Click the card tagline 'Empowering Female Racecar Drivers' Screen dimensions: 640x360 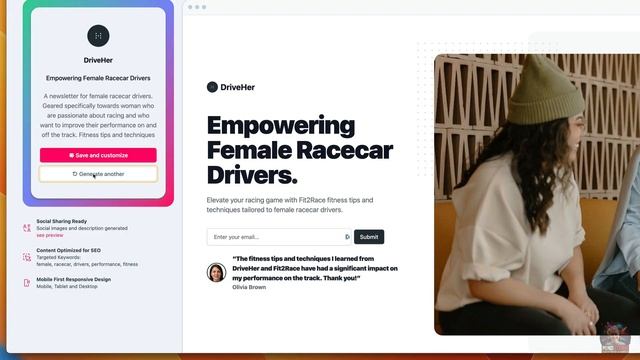tap(98, 78)
